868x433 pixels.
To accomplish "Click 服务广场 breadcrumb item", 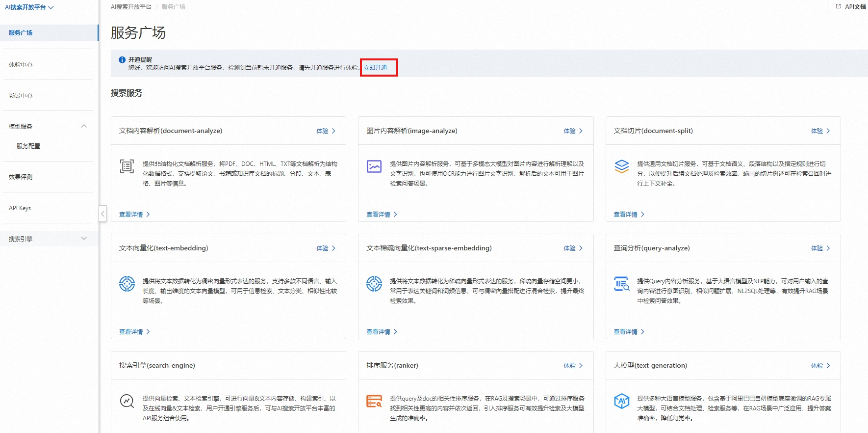I will click(174, 7).
